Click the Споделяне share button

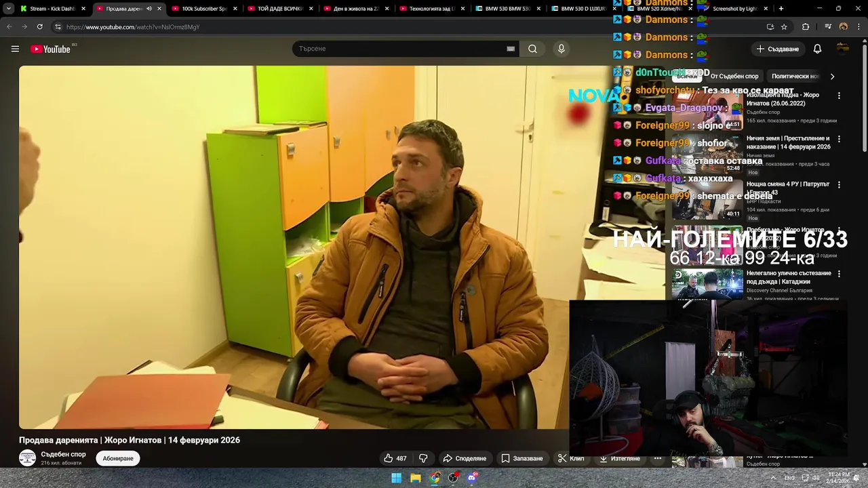465,458
